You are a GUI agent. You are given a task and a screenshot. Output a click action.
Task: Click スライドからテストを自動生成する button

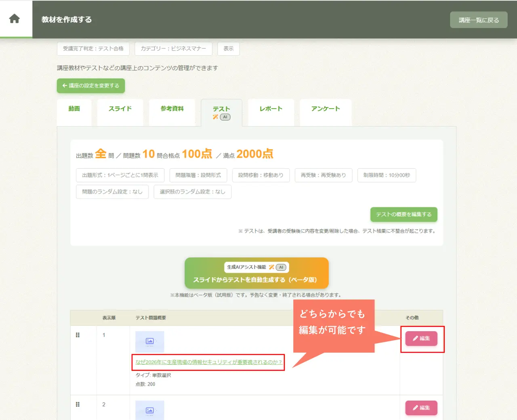[256, 273]
